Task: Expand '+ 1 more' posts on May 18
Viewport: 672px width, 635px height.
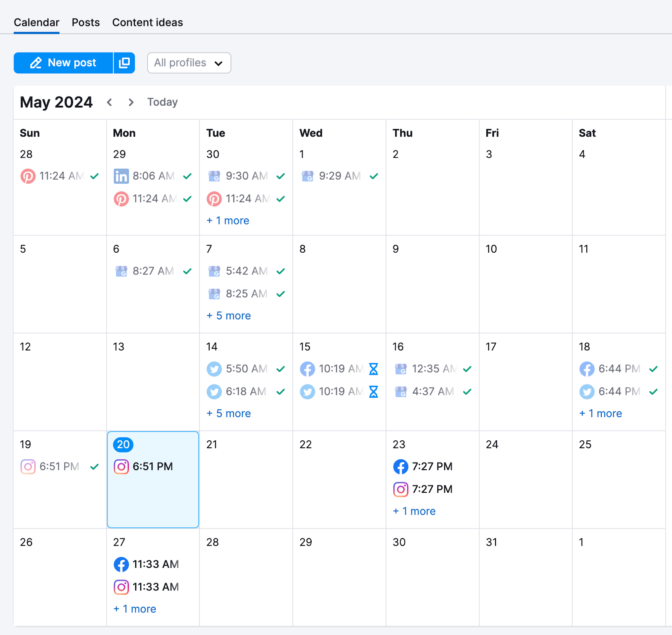Action: tap(601, 413)
